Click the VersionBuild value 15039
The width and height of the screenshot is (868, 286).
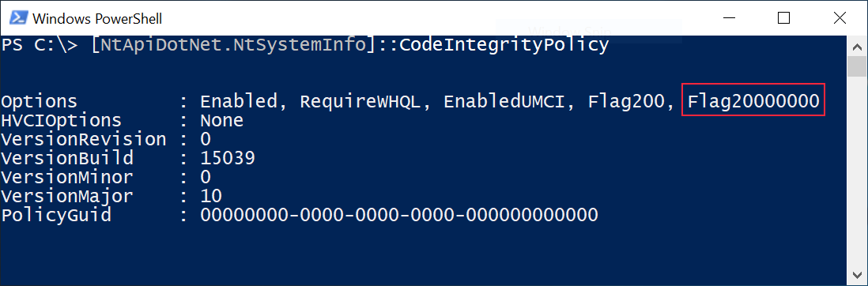[x=228, y=158]
